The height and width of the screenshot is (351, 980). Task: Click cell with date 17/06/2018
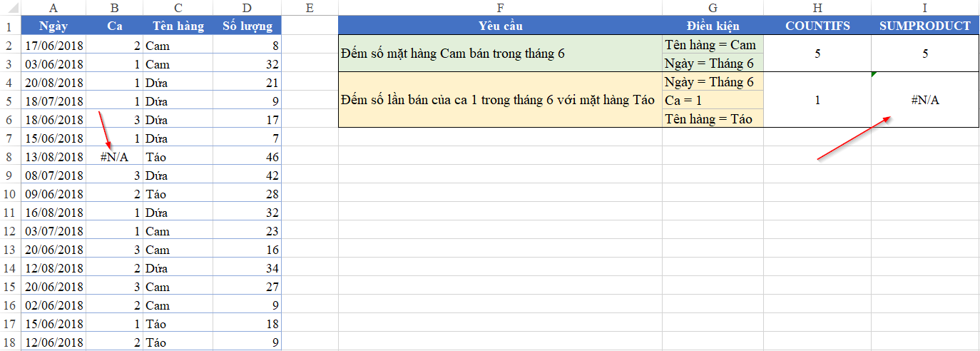[x=54, y=45]
